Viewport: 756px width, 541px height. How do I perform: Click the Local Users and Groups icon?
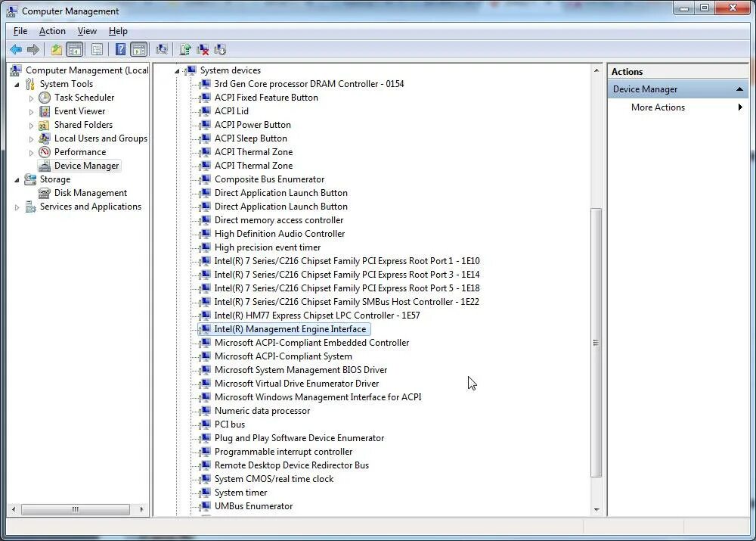point(45,138)
